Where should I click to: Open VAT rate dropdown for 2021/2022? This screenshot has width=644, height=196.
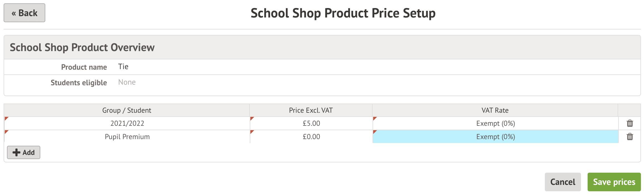(x=496, y=123)
